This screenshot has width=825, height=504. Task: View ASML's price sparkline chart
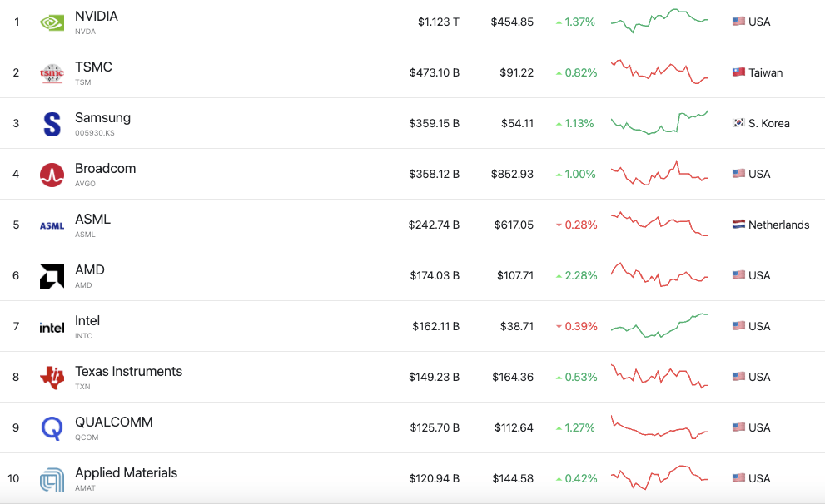pos(659,224)
